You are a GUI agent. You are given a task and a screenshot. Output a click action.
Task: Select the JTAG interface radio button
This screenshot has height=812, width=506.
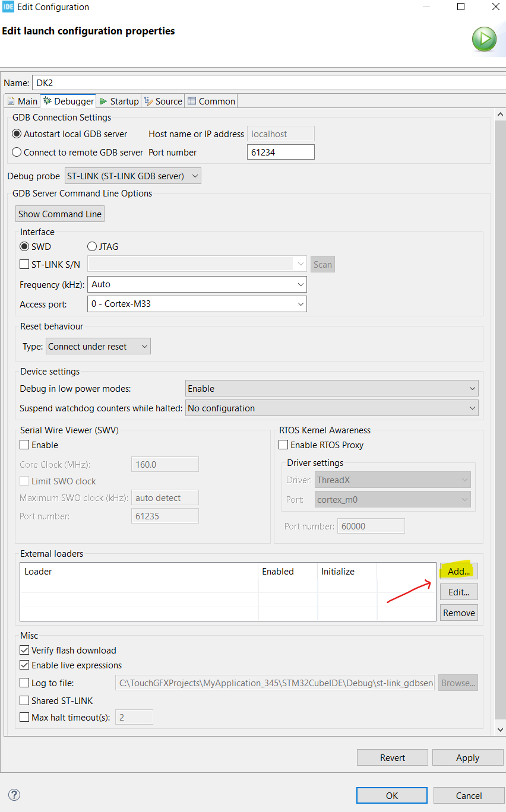tap(92, 246)
